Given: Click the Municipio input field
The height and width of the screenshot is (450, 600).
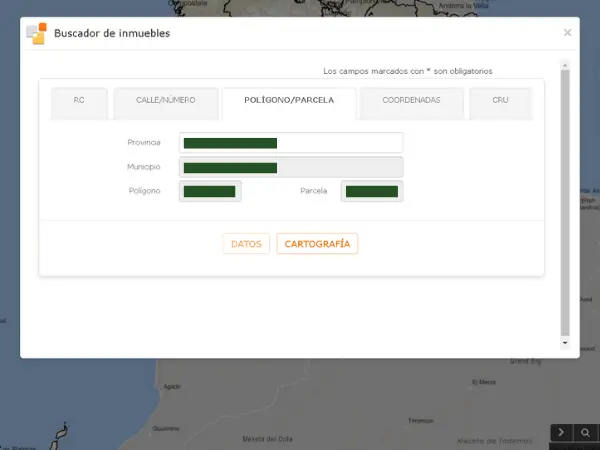Looking at the screenshot, I should tap(291, 167).
